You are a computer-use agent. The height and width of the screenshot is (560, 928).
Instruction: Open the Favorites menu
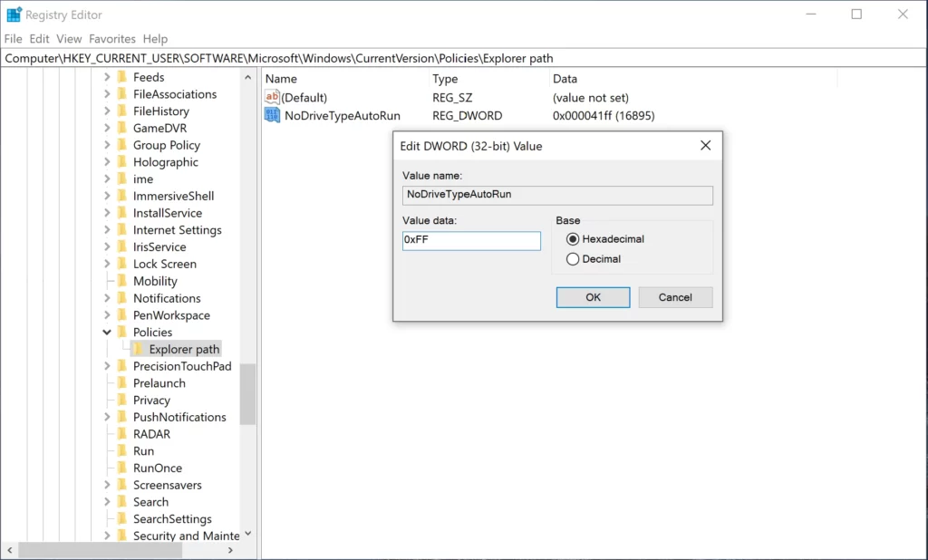[x=111, y=39]
